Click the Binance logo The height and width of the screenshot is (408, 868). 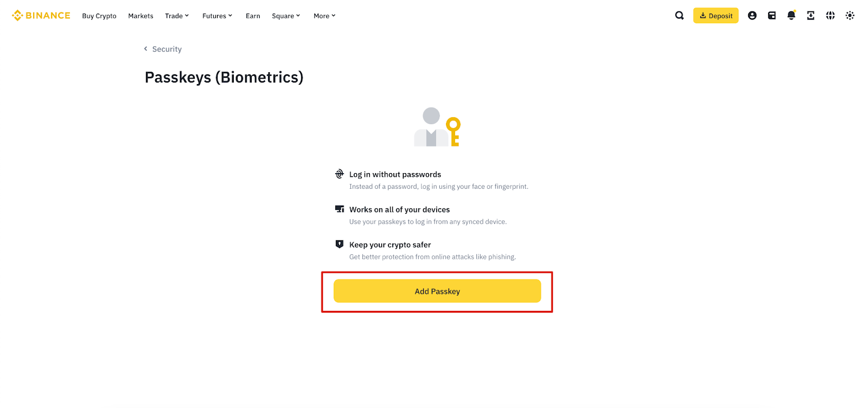coord(41,16)
